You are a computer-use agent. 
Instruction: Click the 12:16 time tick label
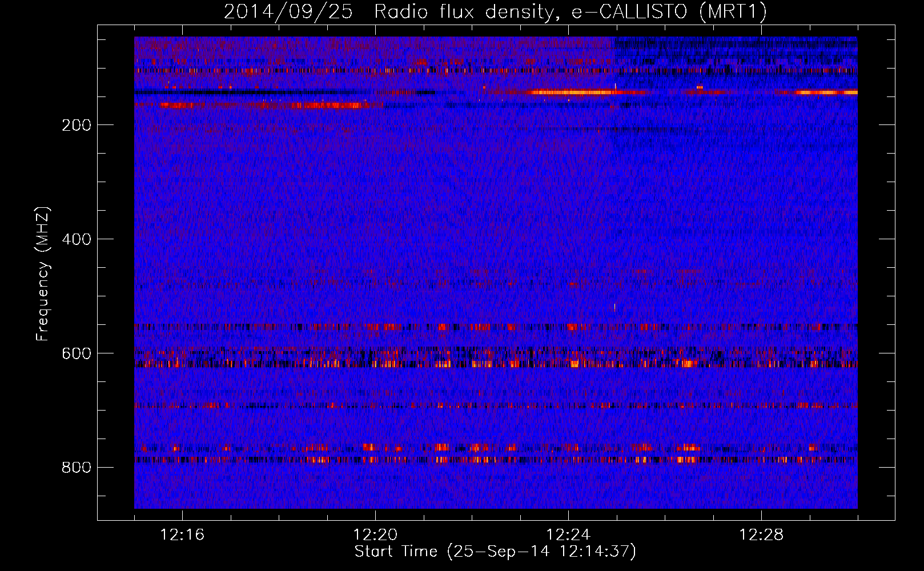tap(182, 535)
